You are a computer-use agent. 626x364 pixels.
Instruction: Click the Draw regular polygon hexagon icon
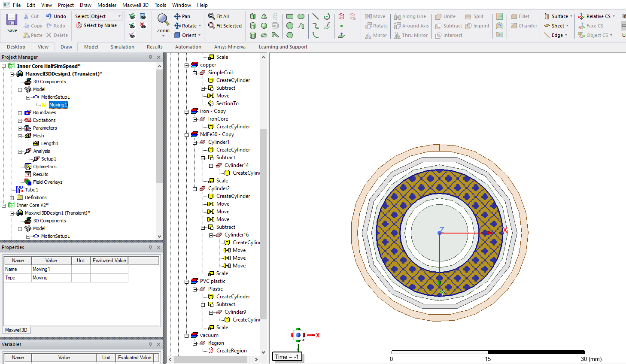[290, 35]
